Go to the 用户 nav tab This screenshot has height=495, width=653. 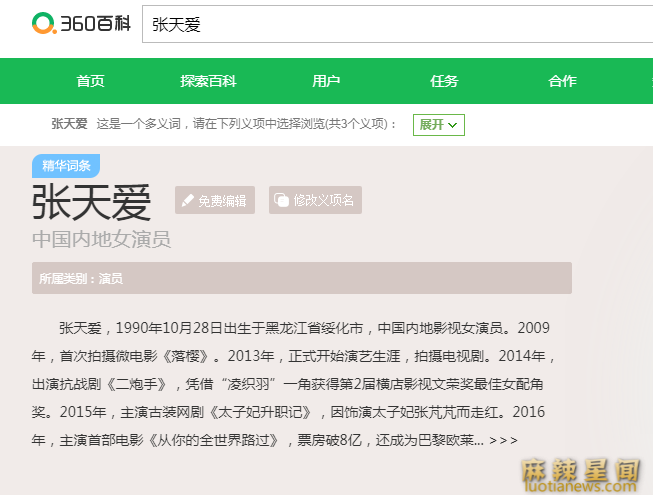326,81
